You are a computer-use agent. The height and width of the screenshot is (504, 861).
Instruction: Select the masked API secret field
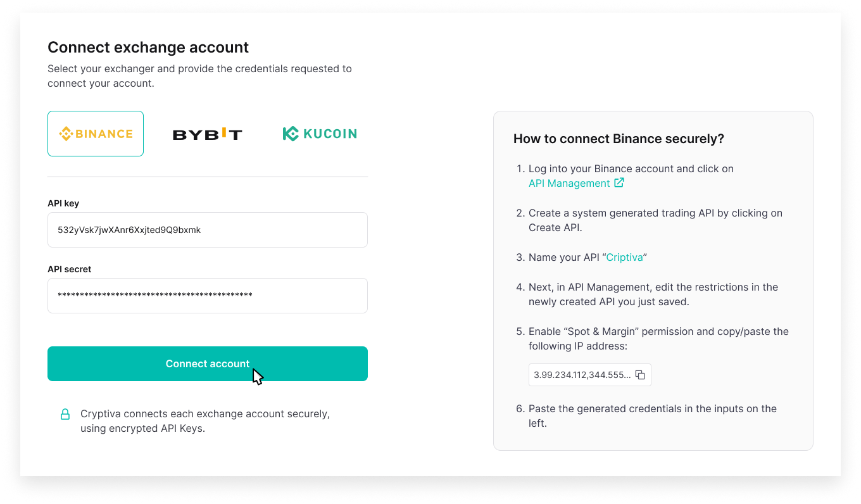click(x=208, y=296)
